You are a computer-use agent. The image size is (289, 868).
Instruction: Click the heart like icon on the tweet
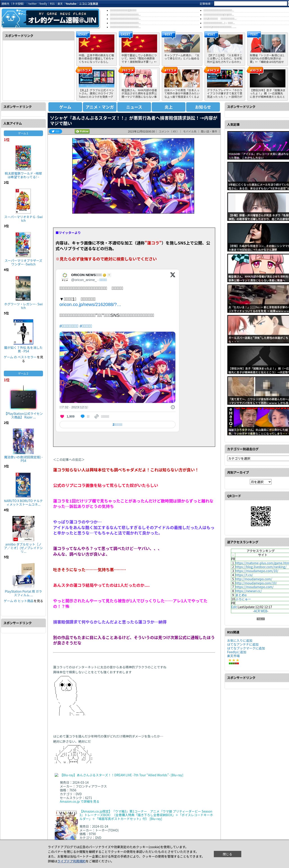coord(62,416)
